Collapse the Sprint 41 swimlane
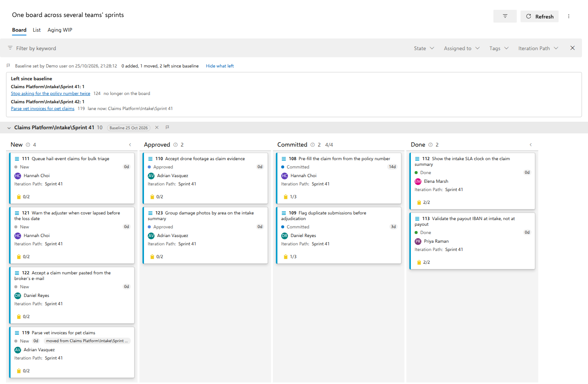The height and width of the screenshot is (384, 588). (9, 128)
